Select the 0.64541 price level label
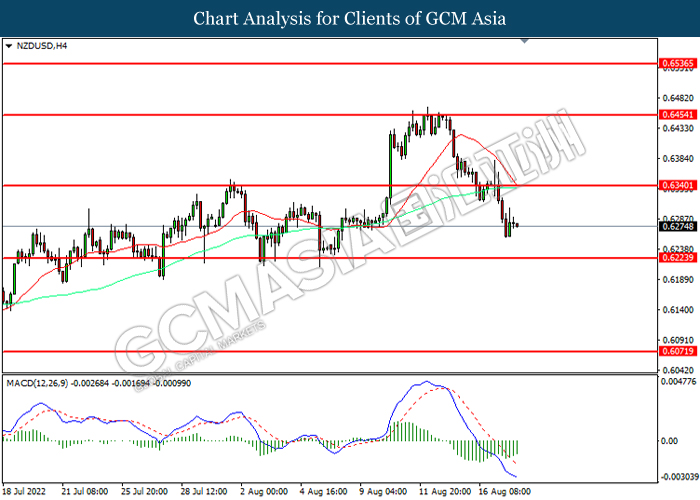 (x=678, y=115)
